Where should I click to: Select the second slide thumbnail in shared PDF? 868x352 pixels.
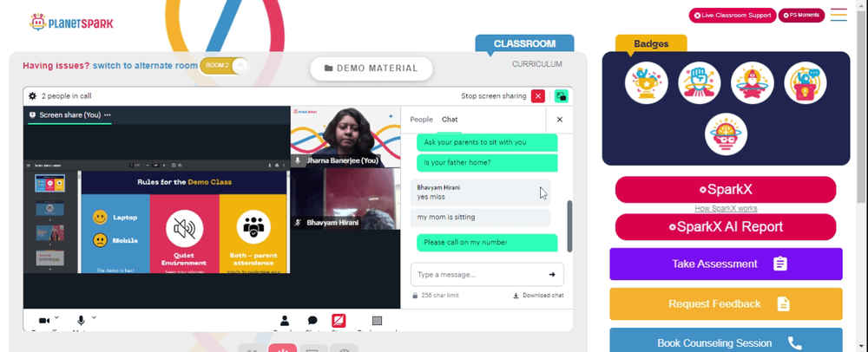pos(50,208)
